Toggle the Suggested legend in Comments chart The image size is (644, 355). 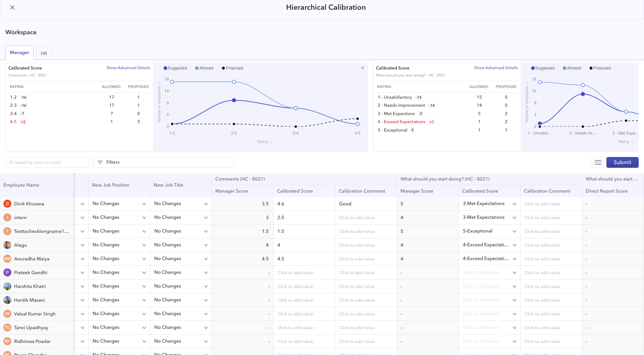pos(175,68)
